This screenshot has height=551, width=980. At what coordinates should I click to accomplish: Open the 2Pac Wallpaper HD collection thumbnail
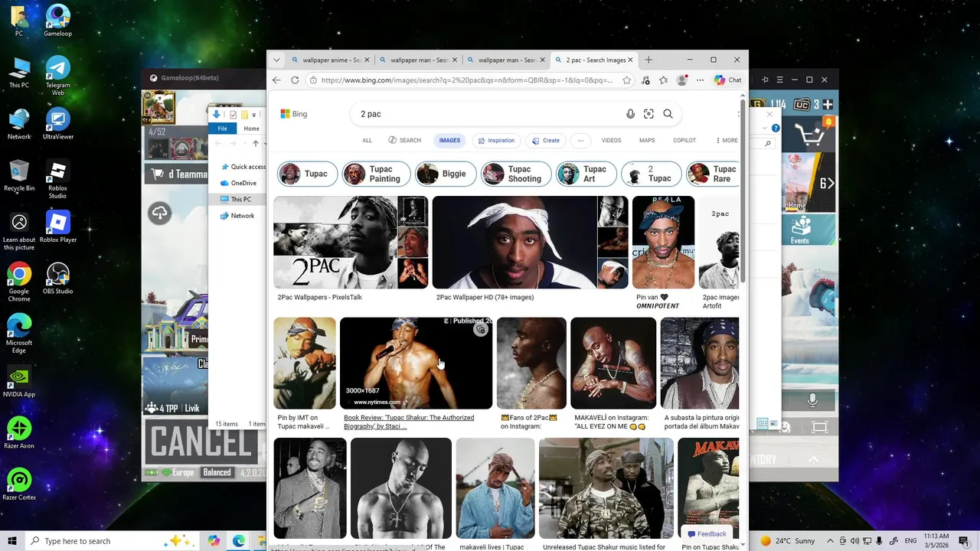(x=530, y=242)
